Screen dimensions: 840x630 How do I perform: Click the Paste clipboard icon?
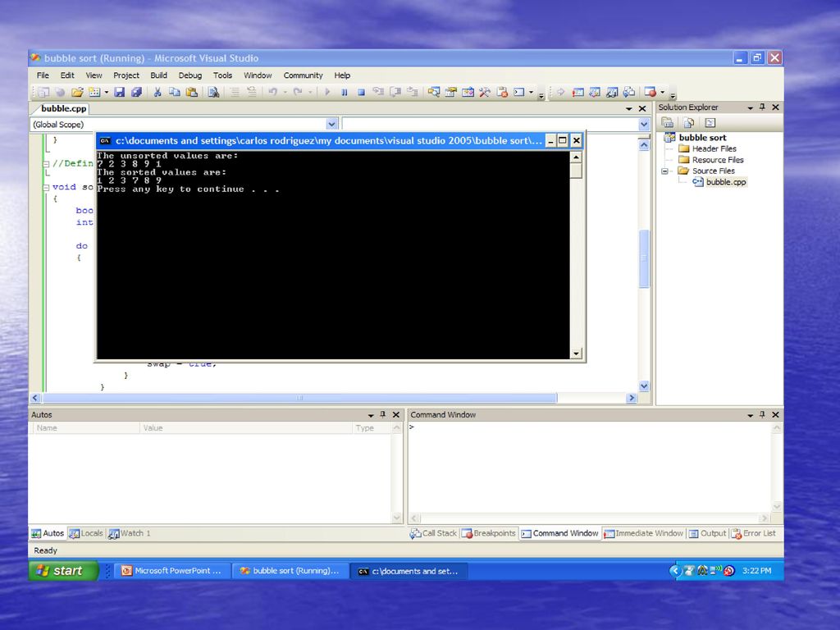click(x=191, y=92)
